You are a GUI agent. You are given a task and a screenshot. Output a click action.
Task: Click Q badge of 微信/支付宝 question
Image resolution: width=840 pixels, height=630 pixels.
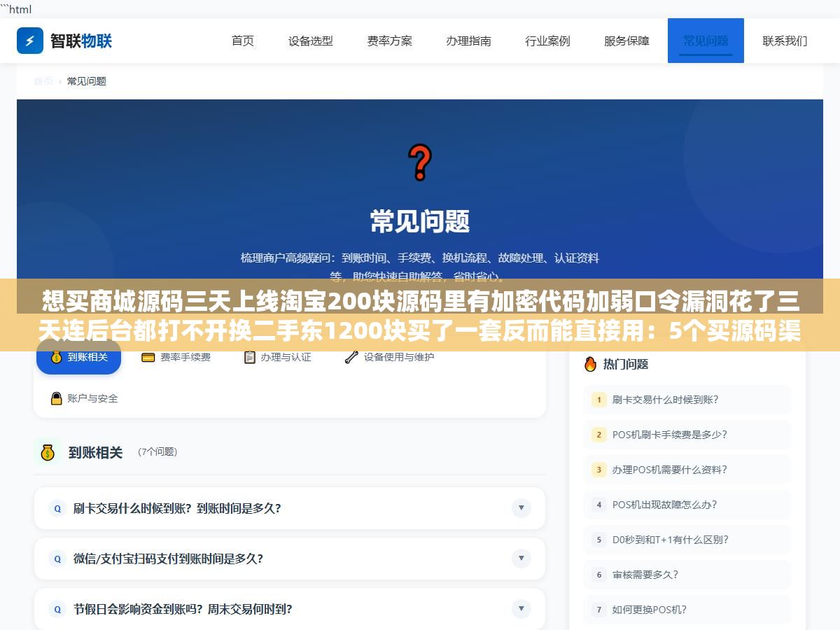[57, 559]
